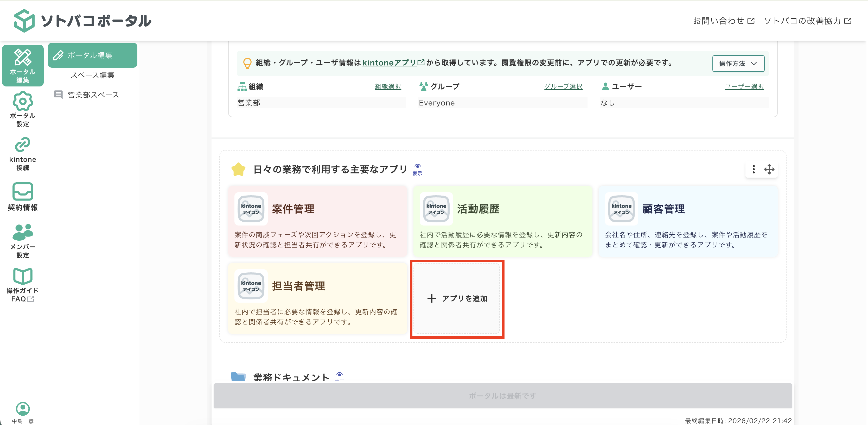
Task: Expand the 操作方法 dropdown
Action: tap(738, 64)
